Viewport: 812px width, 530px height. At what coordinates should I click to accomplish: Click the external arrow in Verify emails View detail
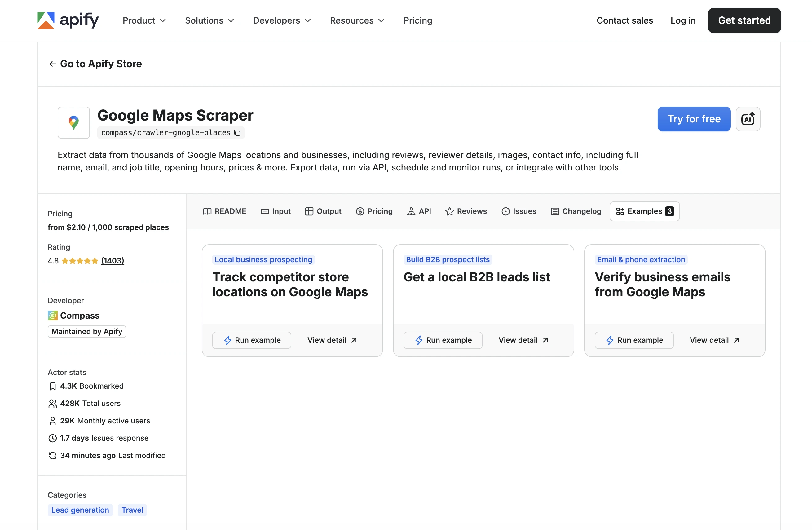pyautogui.click(x=736, y=340)
